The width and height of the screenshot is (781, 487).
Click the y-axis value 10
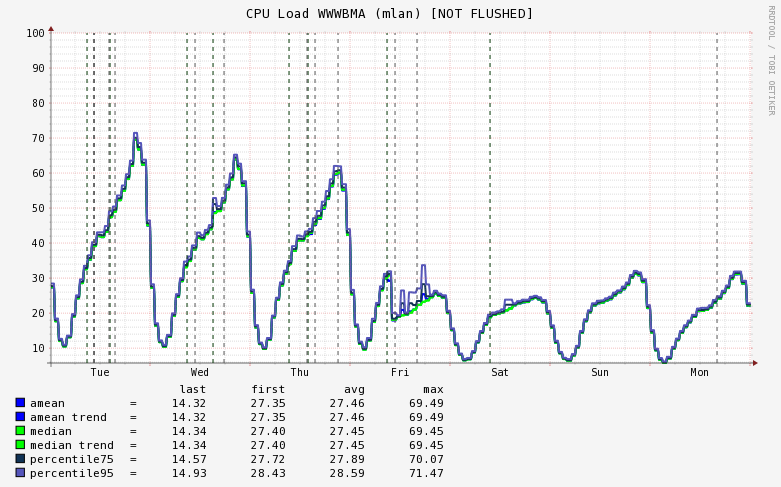(38, 348)
